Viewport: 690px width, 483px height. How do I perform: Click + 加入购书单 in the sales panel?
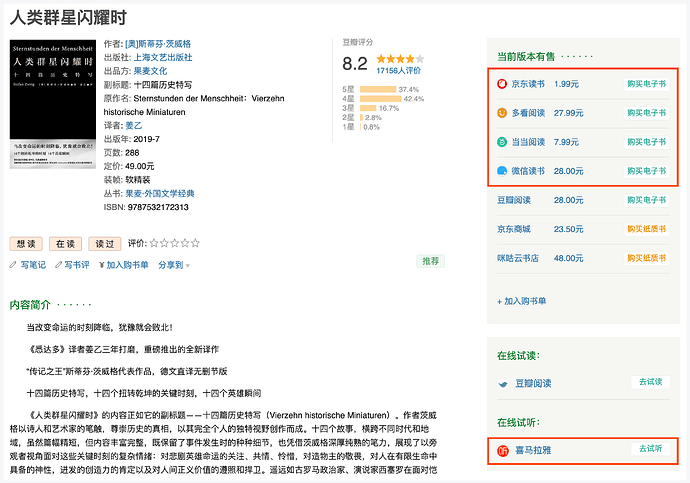click(x=521, y=301)
